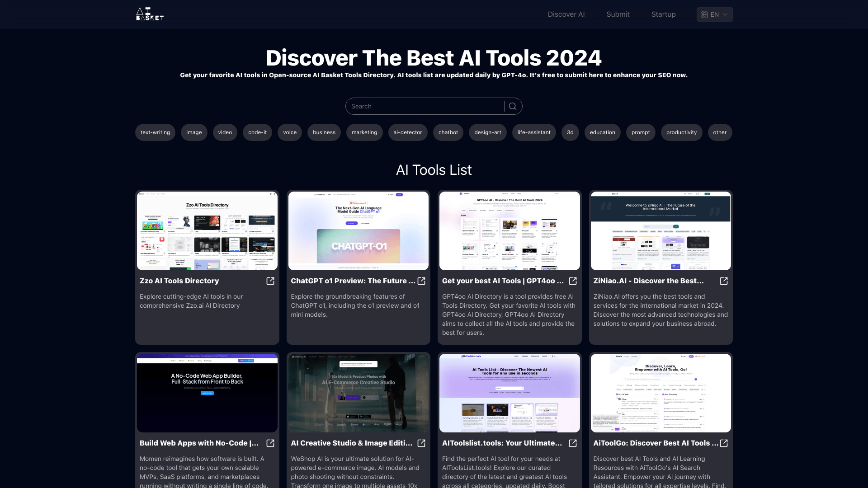Click external link icon on ChatGPT o1 Preview
This screenshot has height=488, width=868.
click(x=421, y=281)
